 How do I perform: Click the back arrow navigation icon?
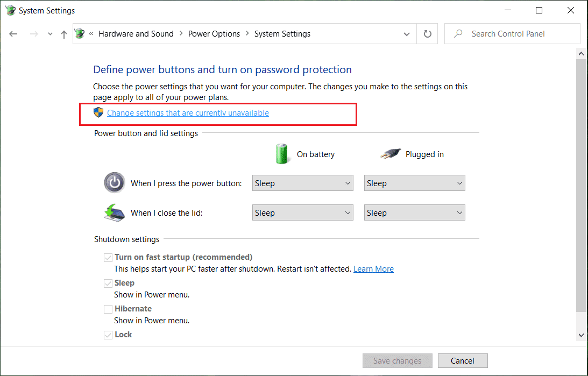point(13,33)
